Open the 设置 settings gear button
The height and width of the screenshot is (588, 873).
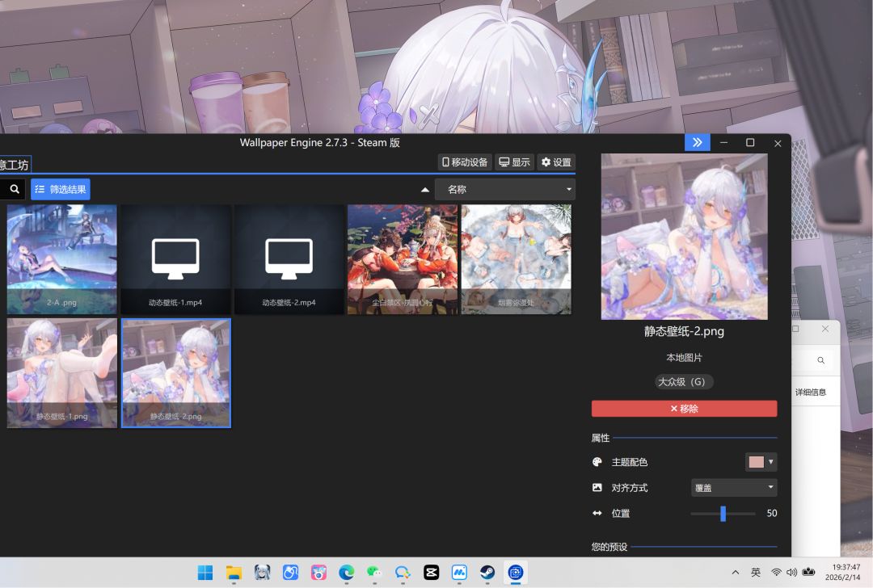pyautogui.click(x=556, y=162)
